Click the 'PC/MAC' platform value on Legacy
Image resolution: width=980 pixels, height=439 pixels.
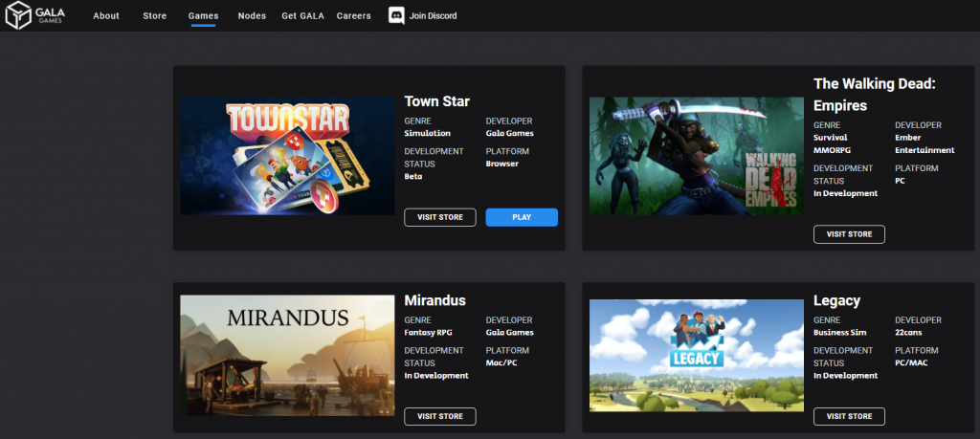tap(911, 362)
